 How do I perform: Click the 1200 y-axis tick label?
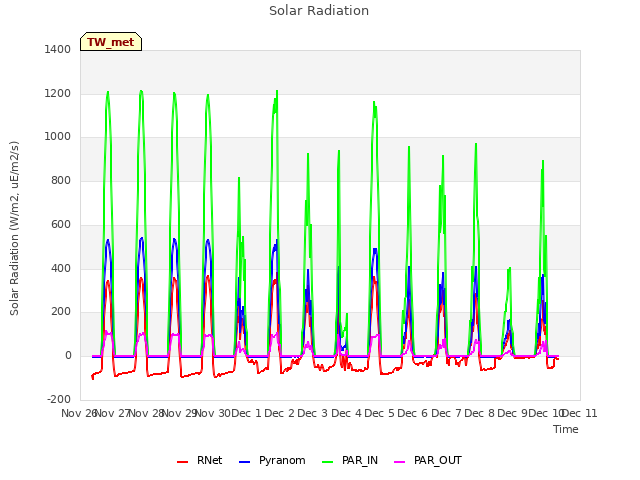pyautogui.click(x=58, y=93)
